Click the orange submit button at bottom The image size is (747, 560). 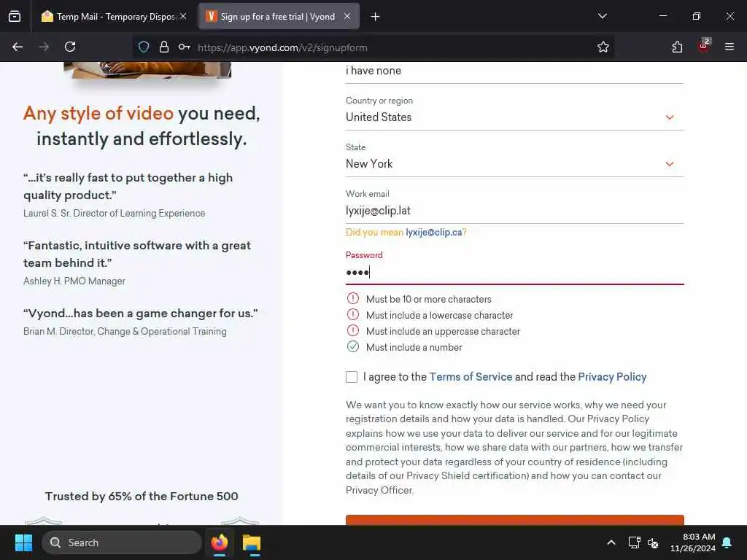point(514,520)
